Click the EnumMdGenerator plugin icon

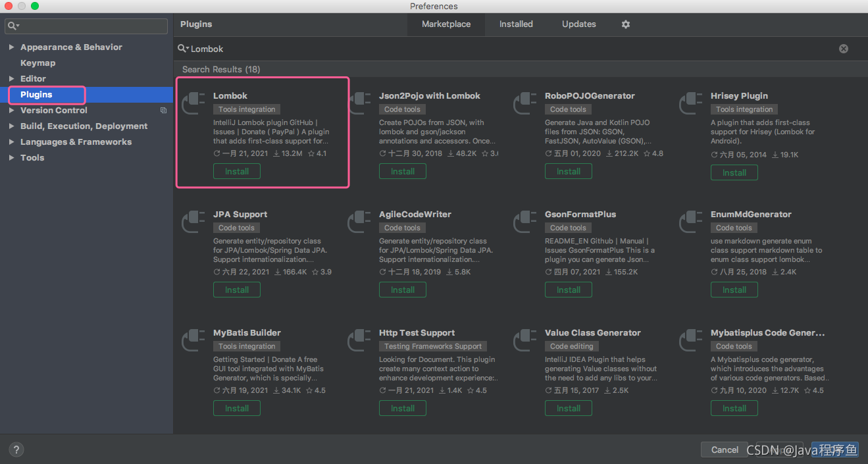[691, 222]
